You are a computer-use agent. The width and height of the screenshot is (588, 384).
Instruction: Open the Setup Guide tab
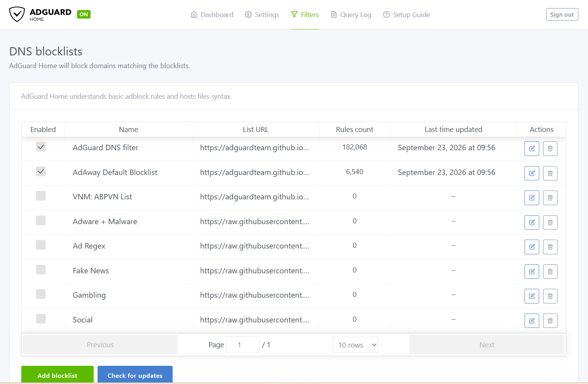(406, 15)
